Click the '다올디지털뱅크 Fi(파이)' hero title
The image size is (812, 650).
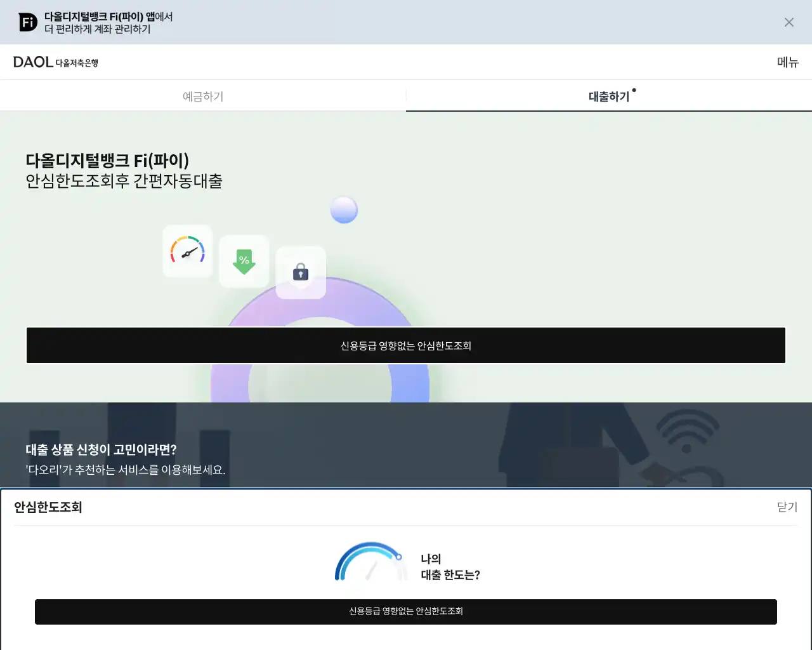click(107, 161)
